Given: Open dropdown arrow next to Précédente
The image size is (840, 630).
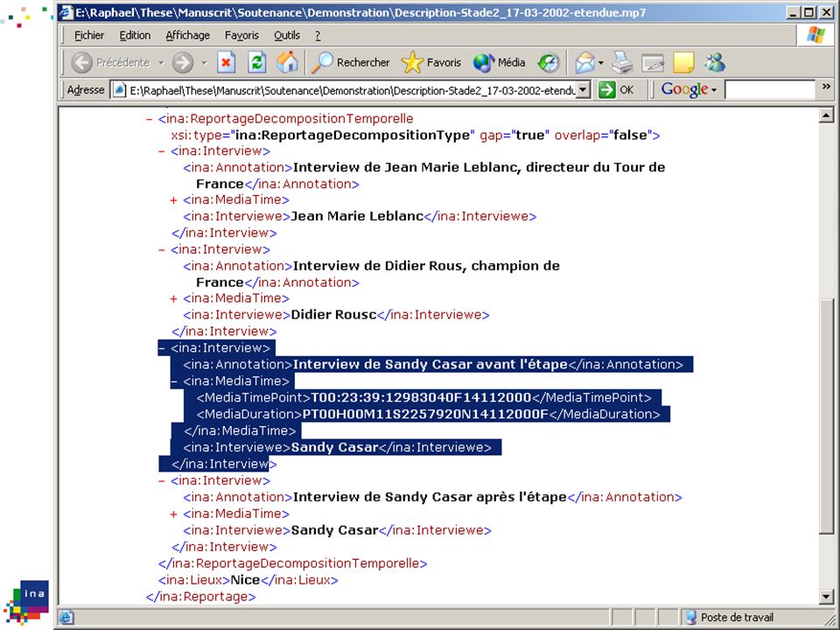Looking at the screenshot, I should tap(161, 63).
